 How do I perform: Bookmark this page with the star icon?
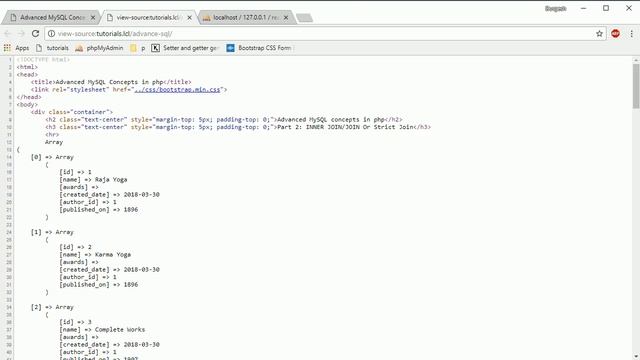pyautogui.click(x=599, y=33)
